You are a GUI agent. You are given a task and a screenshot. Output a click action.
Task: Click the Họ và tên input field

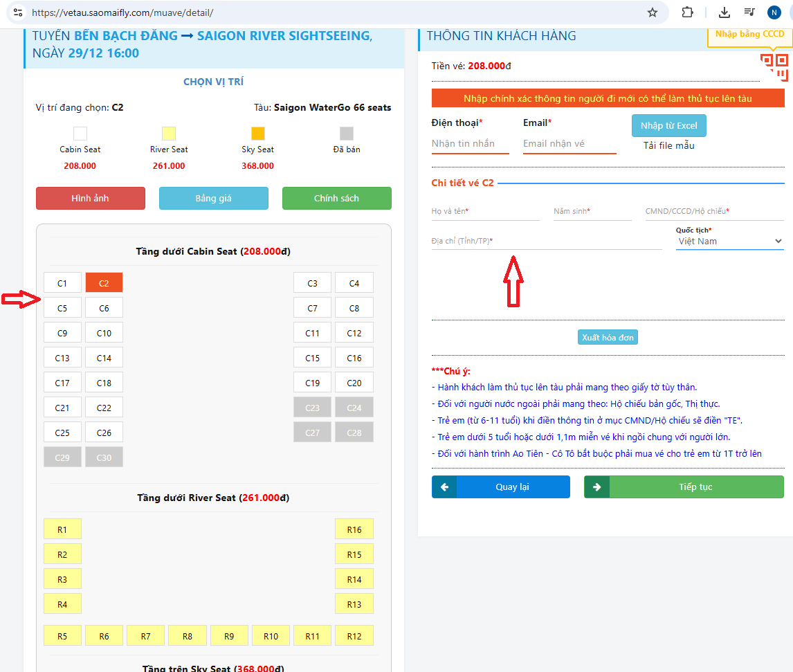(x=484, y=212)
